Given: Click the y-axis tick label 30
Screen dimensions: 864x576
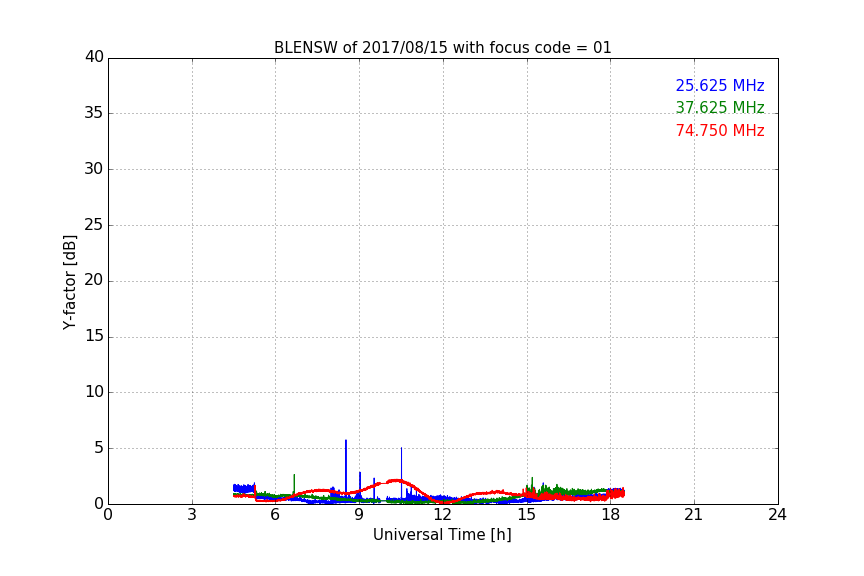Looking at the screenshot, I should pyautogui.click(x=94, y=169).
